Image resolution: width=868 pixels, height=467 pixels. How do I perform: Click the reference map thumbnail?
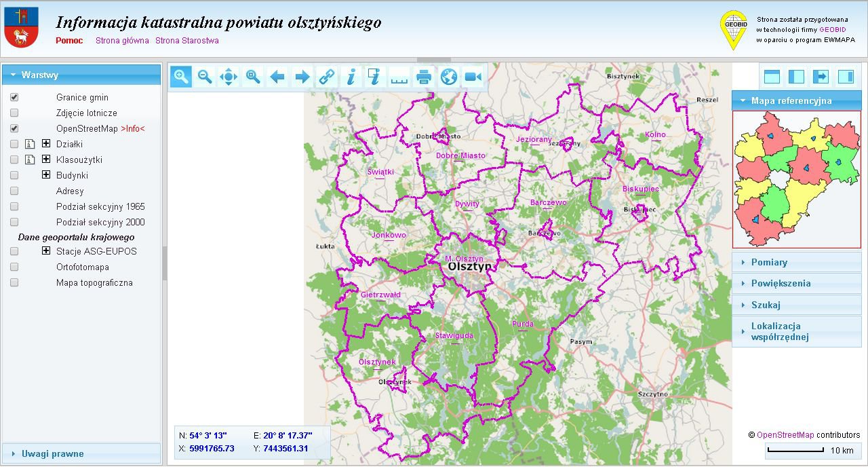click(796, 179)
